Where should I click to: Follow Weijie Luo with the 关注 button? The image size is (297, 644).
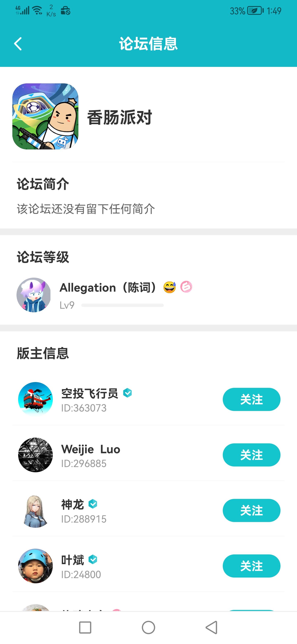(251, 455)
